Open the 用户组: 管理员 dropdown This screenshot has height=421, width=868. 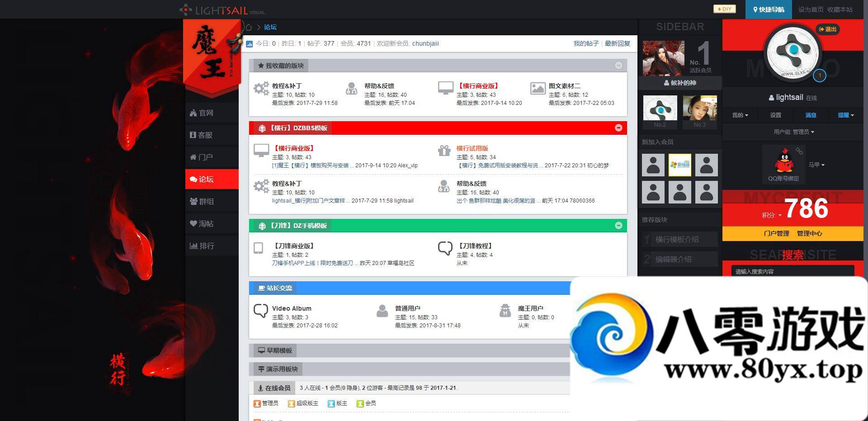pyautogui.click(x=793, y=132)
